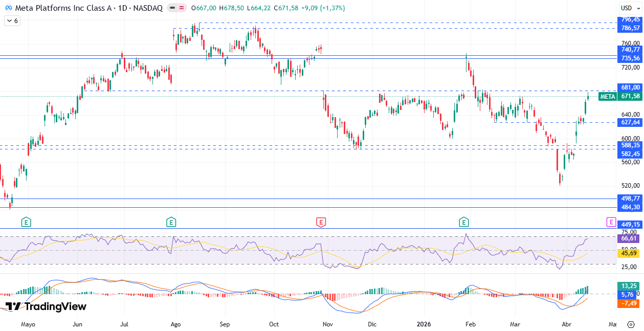Click the 2026 year label on time axis
The height and width of the screenshot is (331, 644).
tap(424, 324)
